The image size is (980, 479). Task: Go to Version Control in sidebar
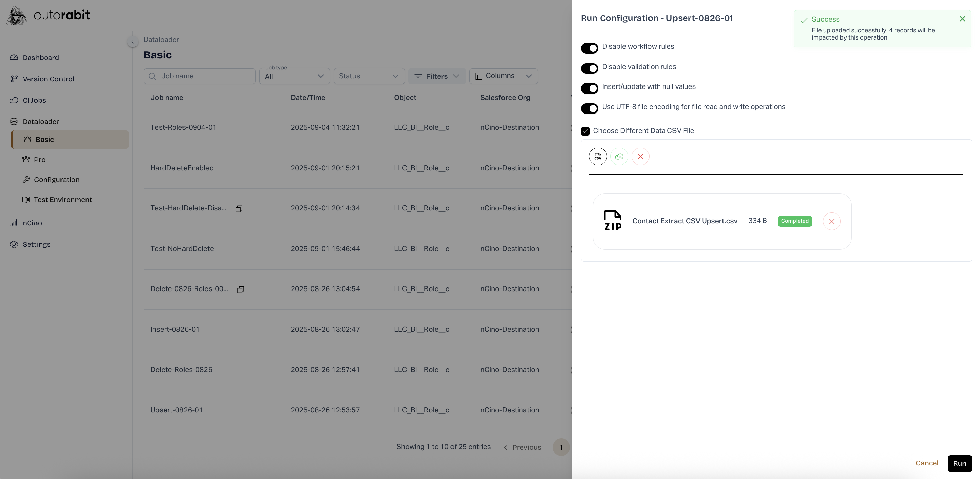pyautogui.click(x=48, y=79)
